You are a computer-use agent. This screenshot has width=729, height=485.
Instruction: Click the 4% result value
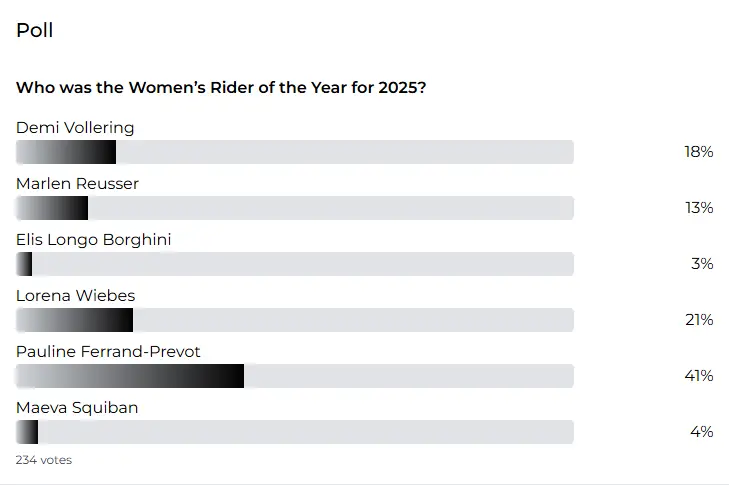click(x=702, y=432)
